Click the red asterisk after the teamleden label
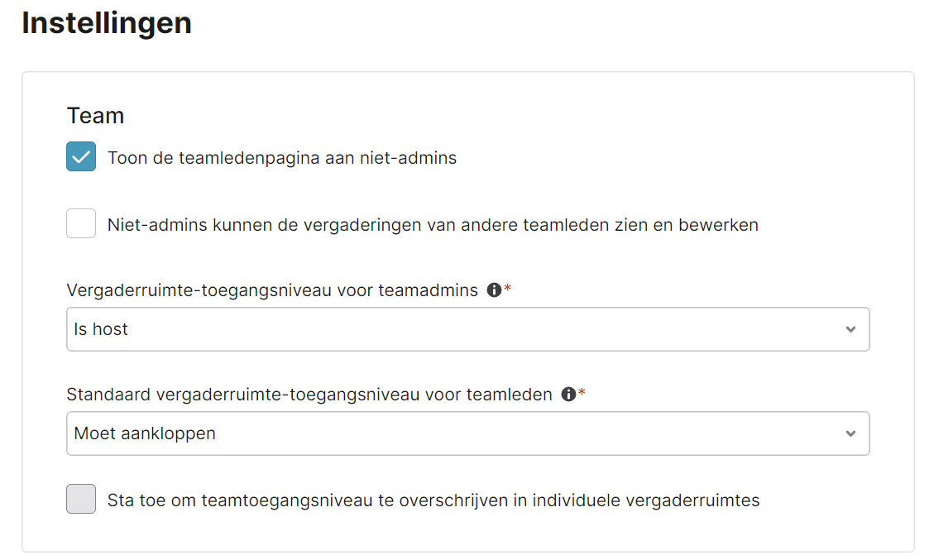The height and width of the screenshot is (560, 929). (x=582, y=392)
